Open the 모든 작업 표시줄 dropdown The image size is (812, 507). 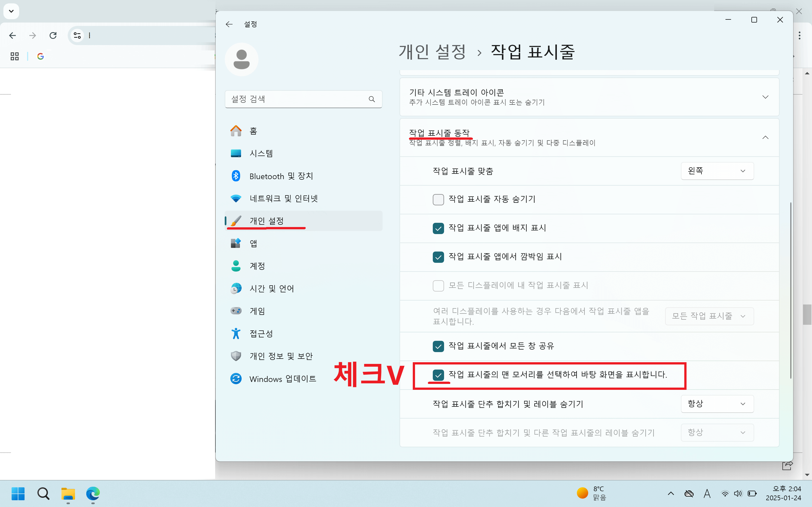tap(709, 316)
